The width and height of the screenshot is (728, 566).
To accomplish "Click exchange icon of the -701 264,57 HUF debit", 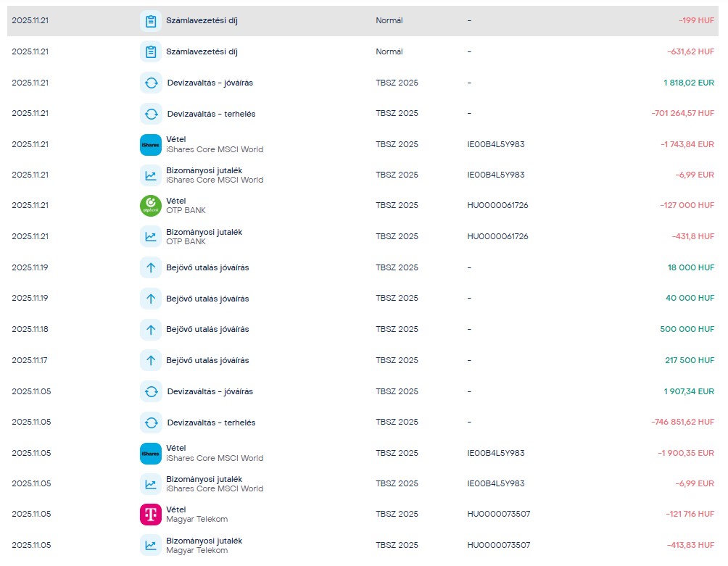I will pos(150,114).
